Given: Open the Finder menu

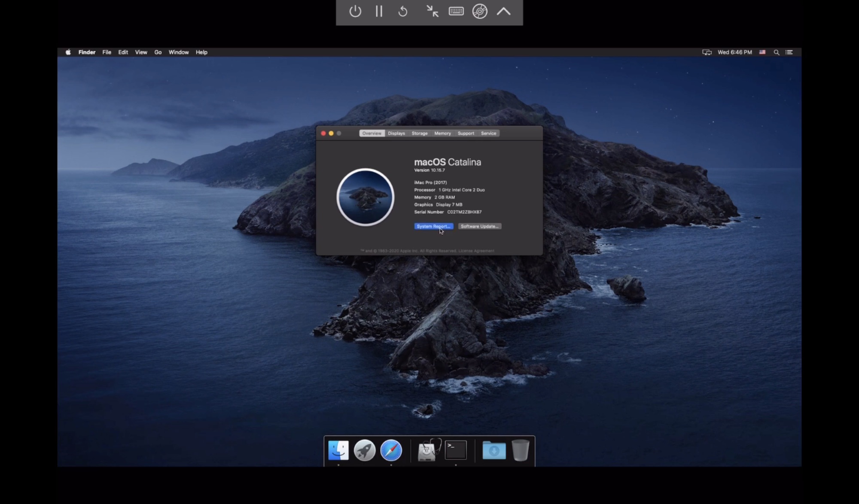Looking at the screenshot, I should 87,52.
